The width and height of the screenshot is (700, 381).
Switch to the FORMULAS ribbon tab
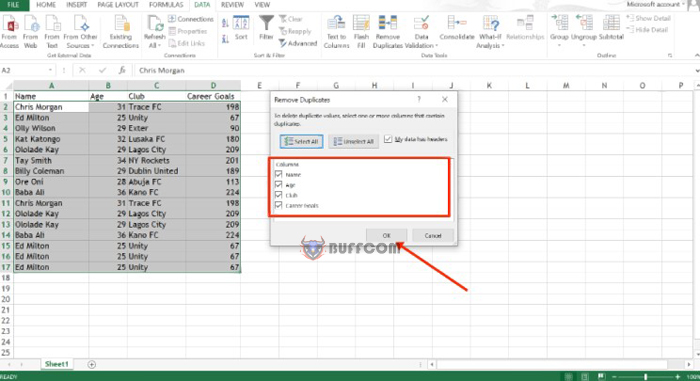[166, 5]
